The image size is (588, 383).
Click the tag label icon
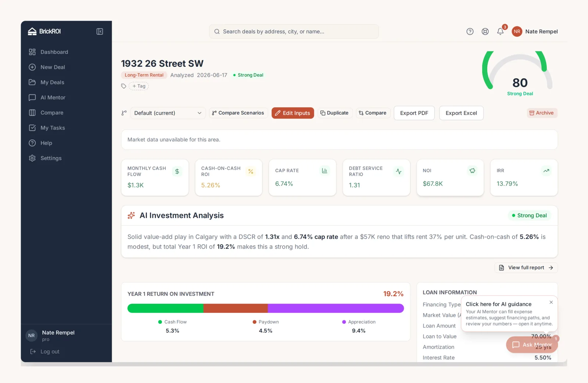click(x=123, y=86)
